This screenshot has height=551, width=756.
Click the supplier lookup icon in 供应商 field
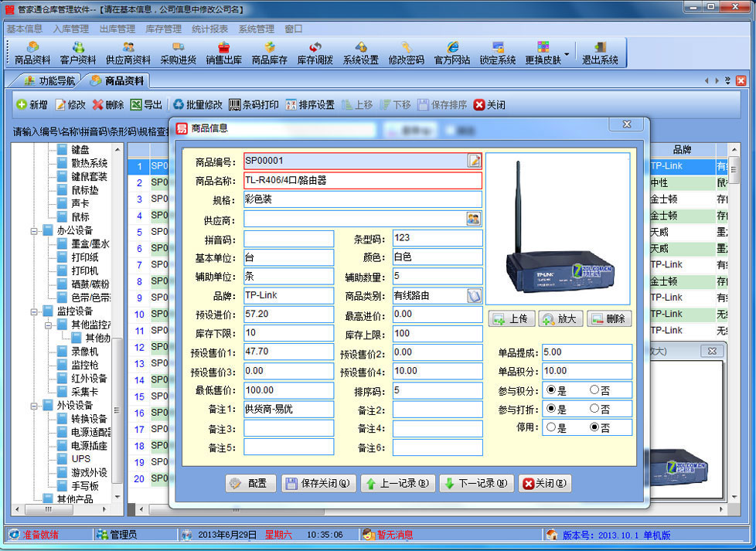[473, 219]
